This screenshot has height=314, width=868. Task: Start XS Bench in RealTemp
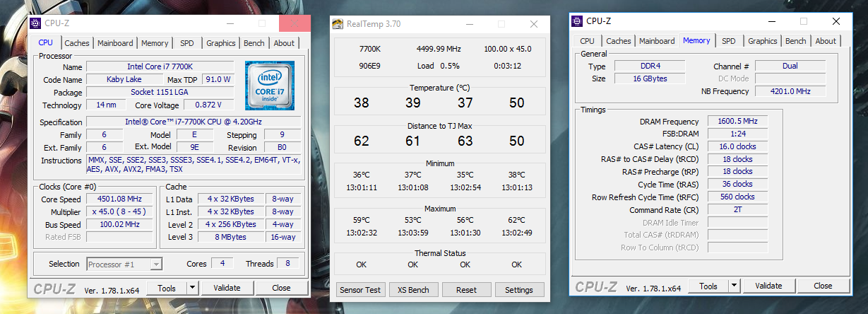(x=412, y=290)
